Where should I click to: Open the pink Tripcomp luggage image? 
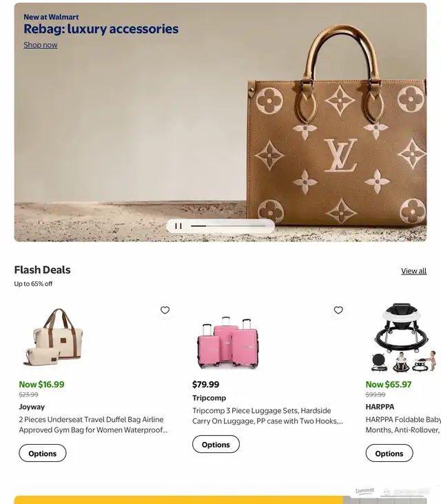click(228, 342)
